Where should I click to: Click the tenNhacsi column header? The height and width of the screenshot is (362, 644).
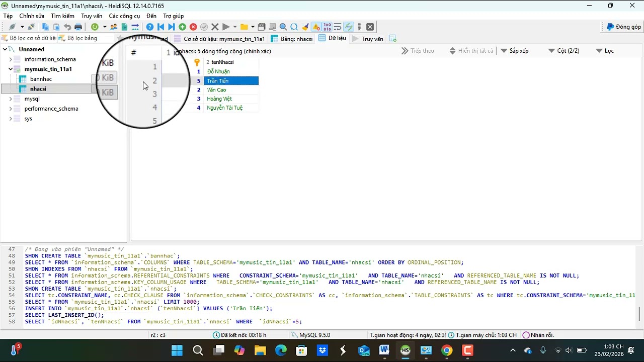[231, 62]
